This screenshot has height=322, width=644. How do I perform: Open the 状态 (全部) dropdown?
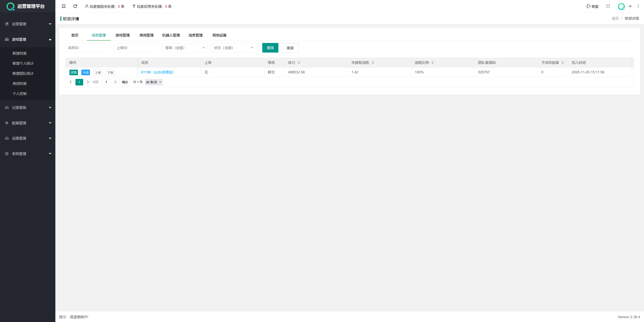[233, 48]
